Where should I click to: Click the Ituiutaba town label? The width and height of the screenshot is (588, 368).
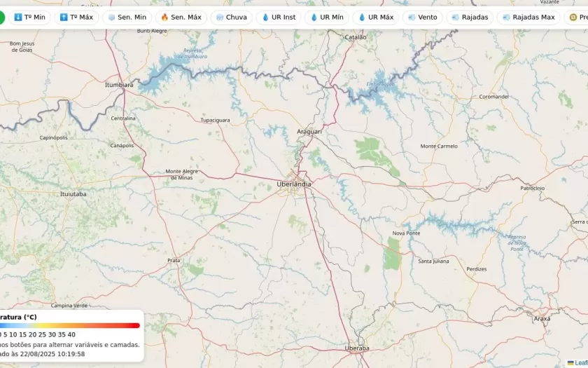point(73,193)
